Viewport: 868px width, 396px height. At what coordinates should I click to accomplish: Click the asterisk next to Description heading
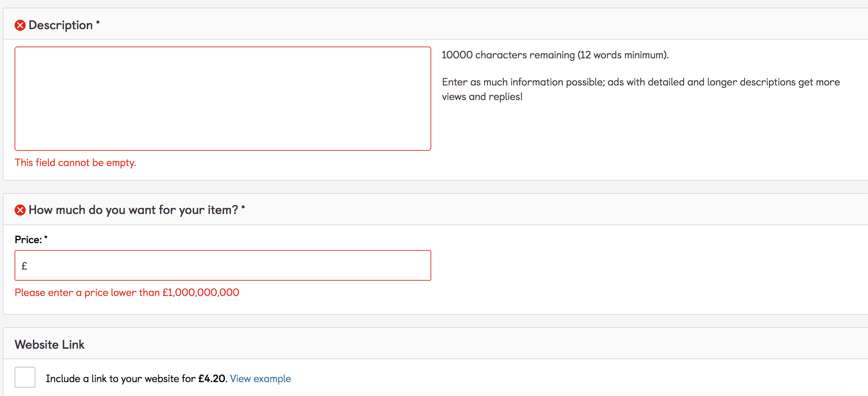pyautogui.click(x=98, y=23)
